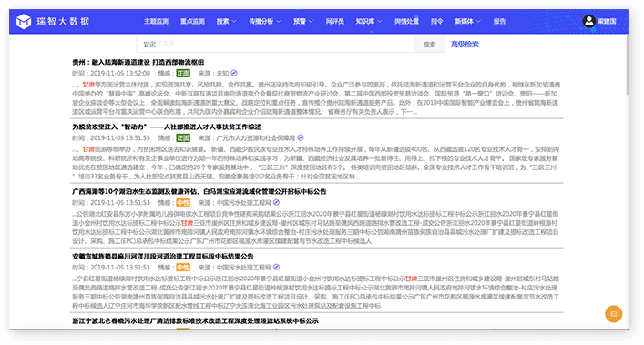Click the user name next to the avatar

coord(607,21)
